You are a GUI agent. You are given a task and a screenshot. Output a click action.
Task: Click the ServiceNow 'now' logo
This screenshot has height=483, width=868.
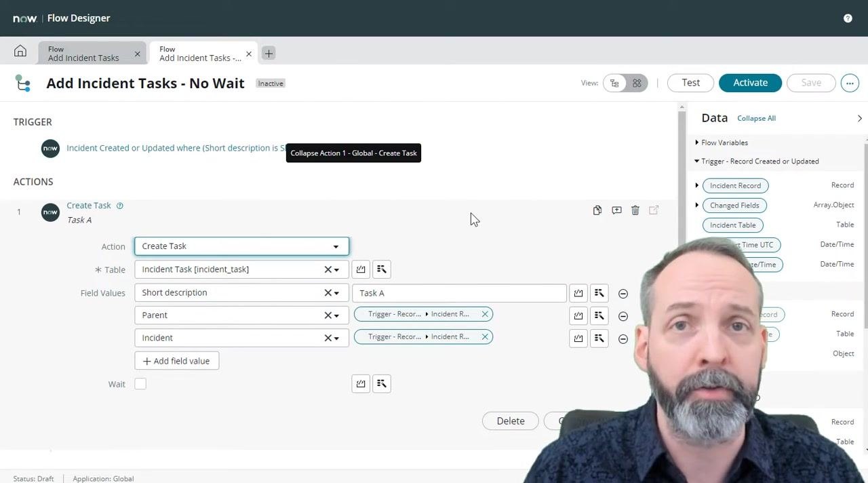coord(25,18)
